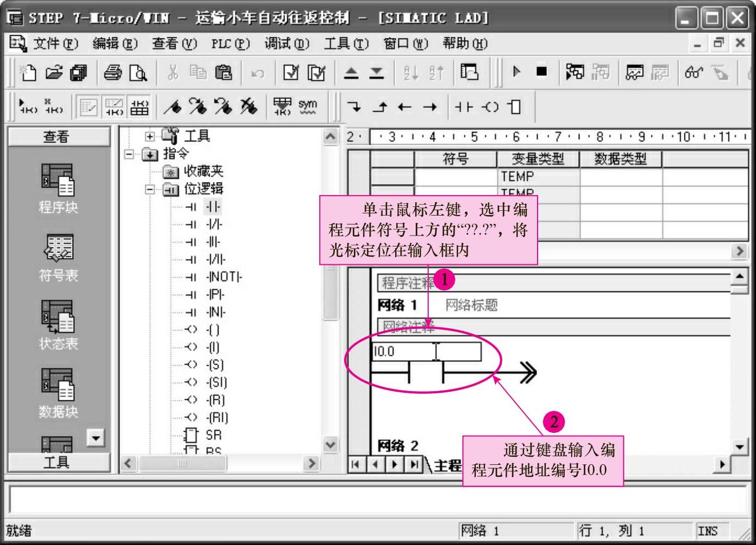Click the Copy icon
This screenshot has width=756, height=545.
pos(198,72)
